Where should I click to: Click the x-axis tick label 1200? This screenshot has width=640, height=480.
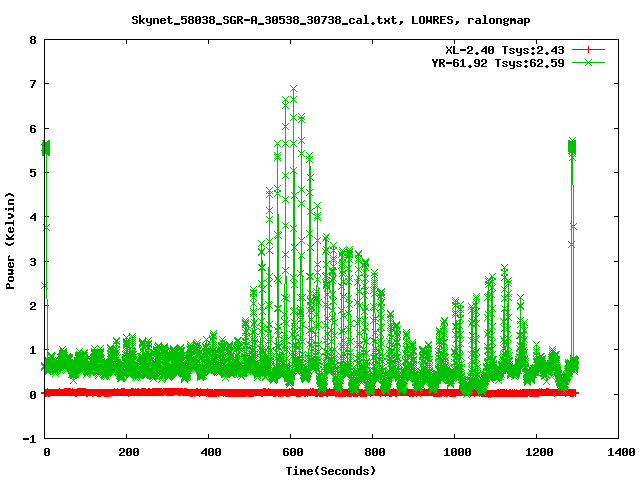coord(539,452)
